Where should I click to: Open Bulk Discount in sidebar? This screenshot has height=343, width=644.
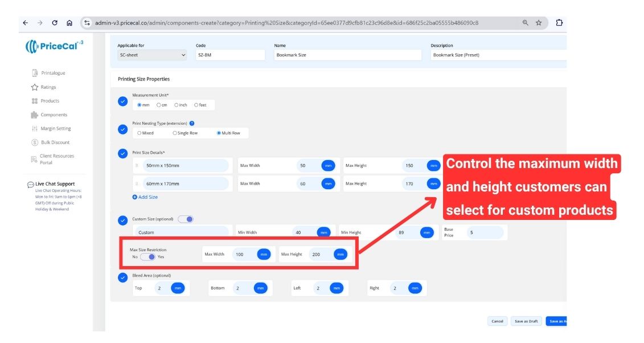(55, 142)
